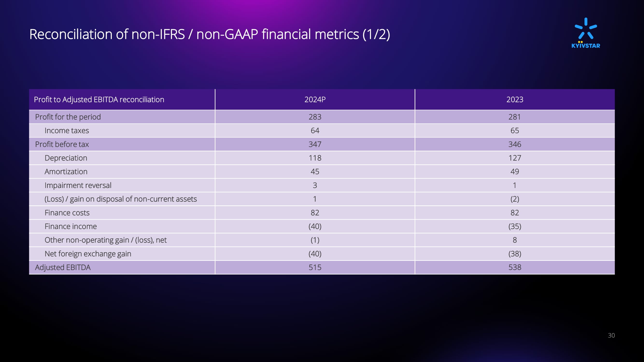The width and height of the screenshot is (644, 362).
Task: Click the Adjusted EBITDA 2023 value 538
Action: click(515, 267)
